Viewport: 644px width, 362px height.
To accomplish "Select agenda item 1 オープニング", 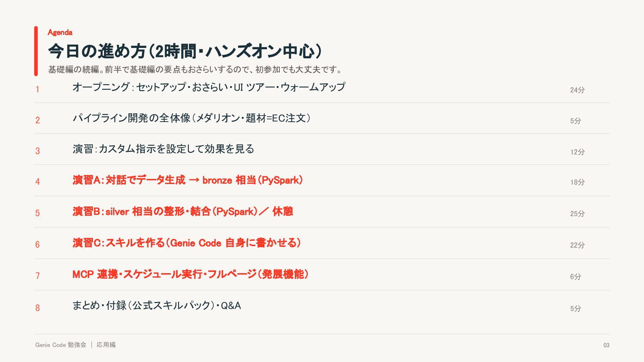I will point(209,87).
